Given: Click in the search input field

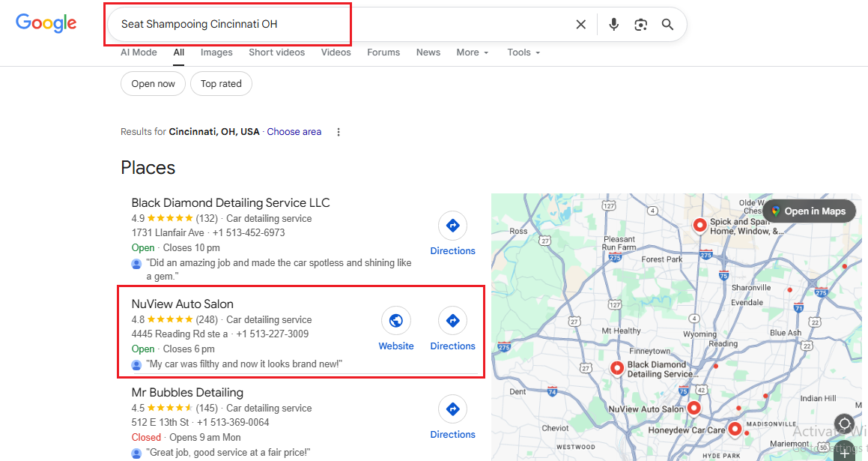Looking at the screenshot, I should click(x=337, y=25).
